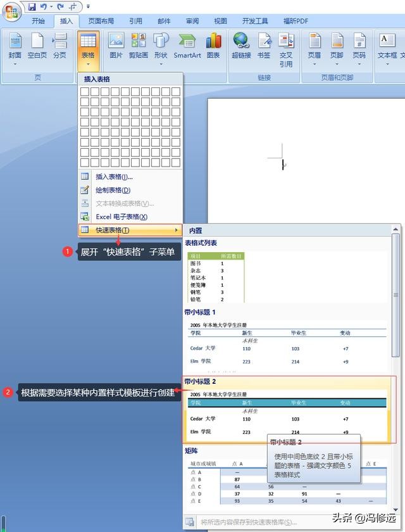The height and width of the screenshot is (532, 405).
Task: Switch to the 福昕PDF tab
Action: point(296,21)
